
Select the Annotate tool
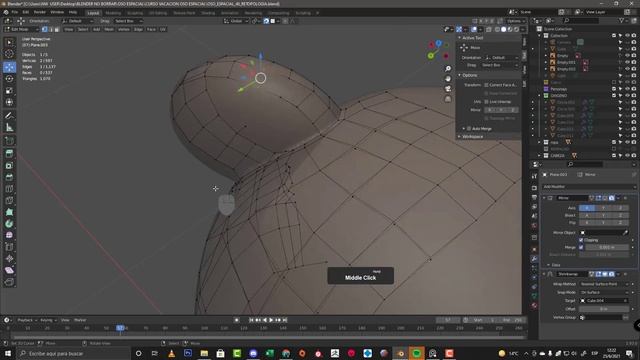point(9,116)
